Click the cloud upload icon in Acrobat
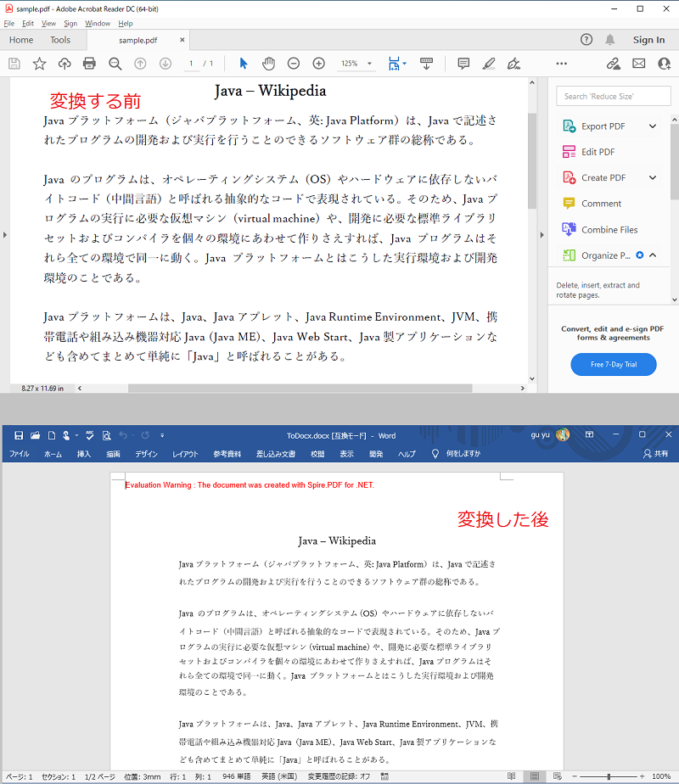 point(65,64)
